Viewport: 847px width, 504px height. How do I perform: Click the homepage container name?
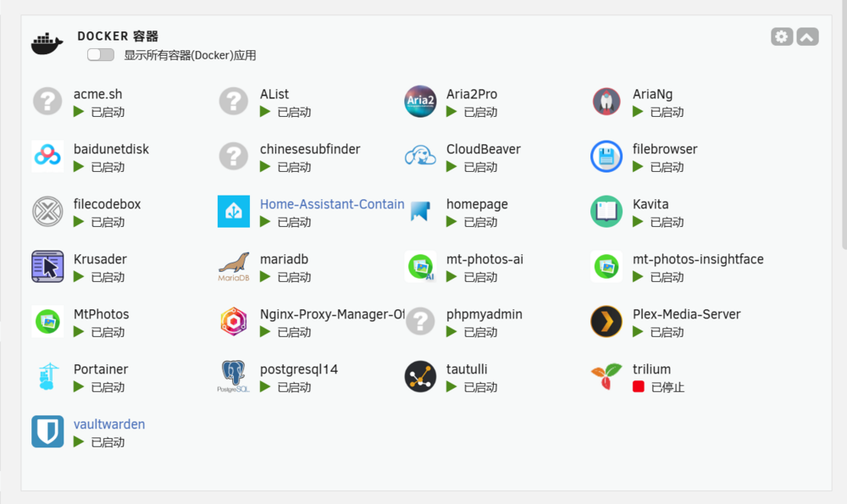click(x=477, y=205)
